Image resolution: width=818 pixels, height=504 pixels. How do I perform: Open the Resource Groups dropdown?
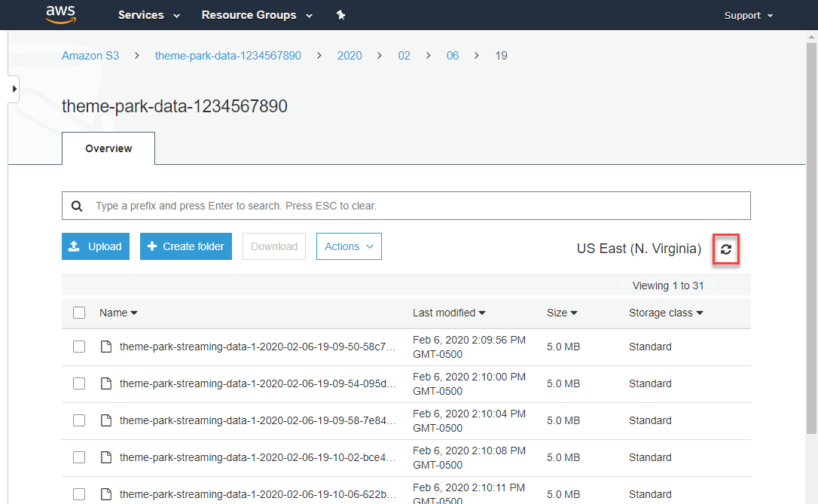[257, 15]
